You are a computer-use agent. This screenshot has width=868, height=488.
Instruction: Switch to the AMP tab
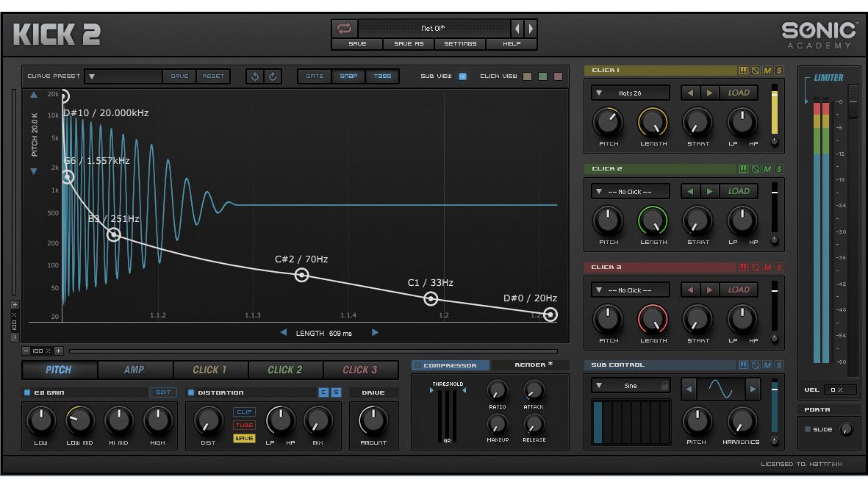coord(134,370)
